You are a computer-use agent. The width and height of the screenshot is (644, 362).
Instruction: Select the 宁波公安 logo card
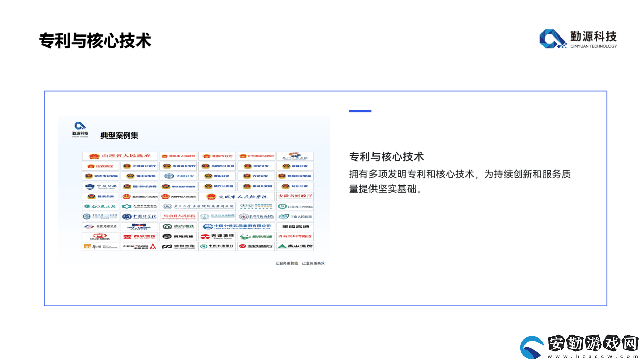100,186
